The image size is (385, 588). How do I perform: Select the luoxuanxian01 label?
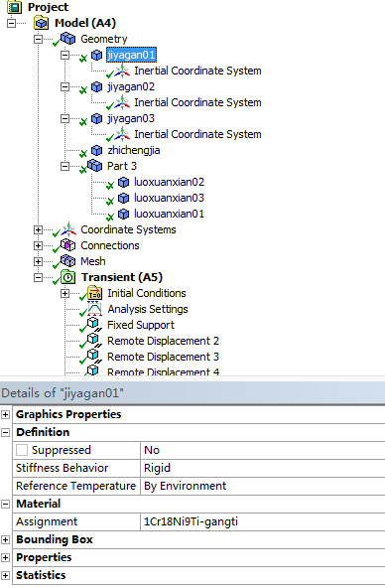[170, 215]
